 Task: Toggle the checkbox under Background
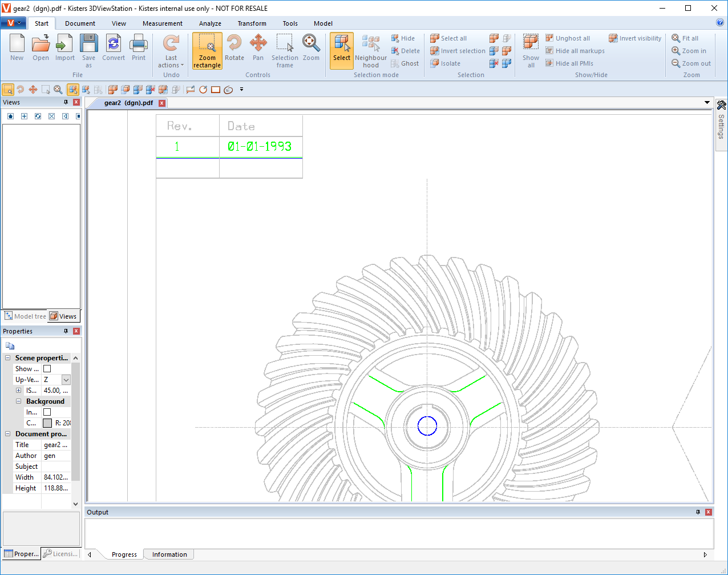(47, 412)
